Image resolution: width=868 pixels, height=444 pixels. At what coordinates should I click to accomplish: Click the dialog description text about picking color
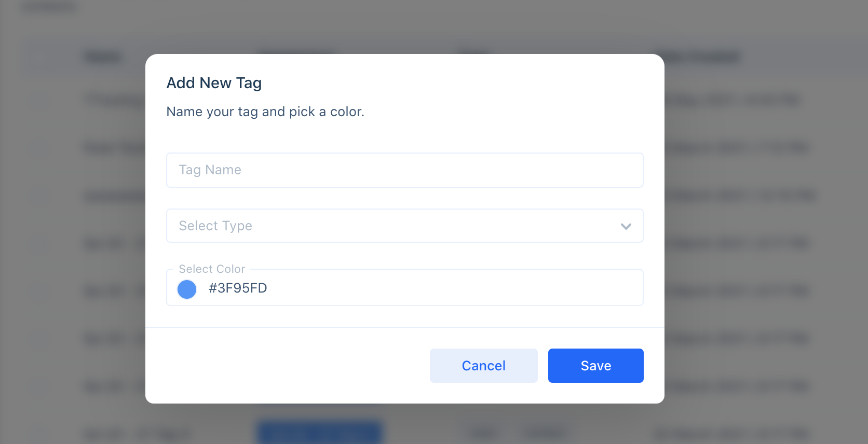tap(265, 112)
